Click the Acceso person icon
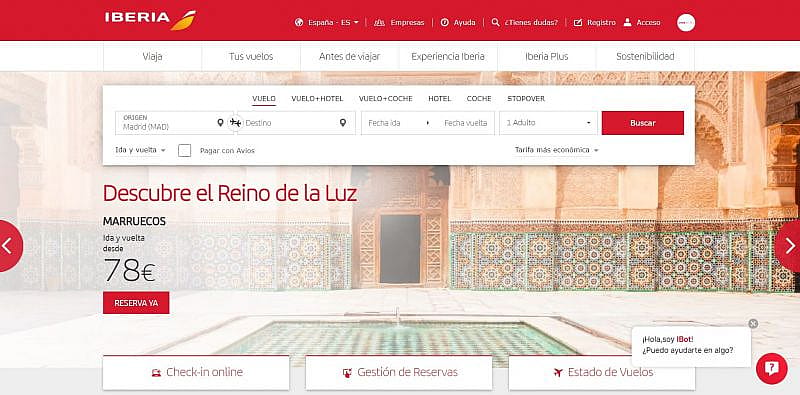This screenshot has width=800, height=395. click(x=628, y=22)
